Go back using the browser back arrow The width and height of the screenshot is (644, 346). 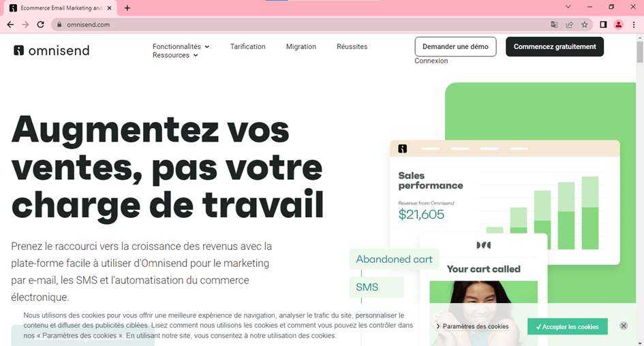[10, 25]
